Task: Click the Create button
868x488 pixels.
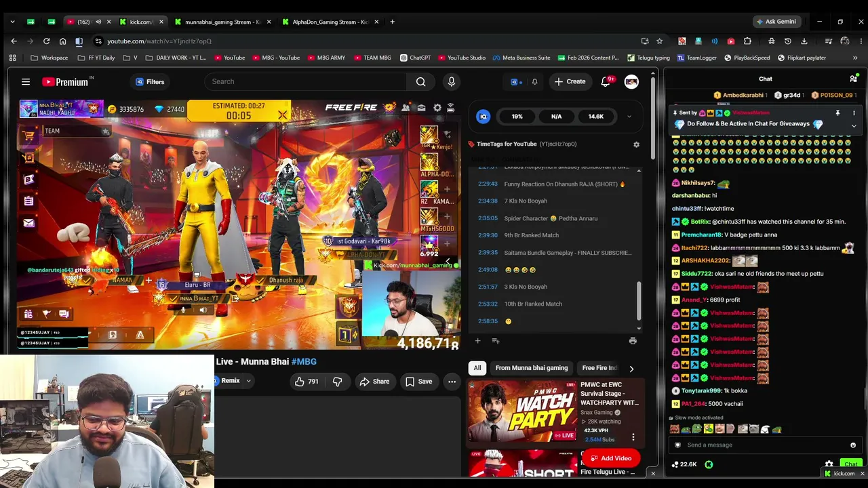Action: coord(570,82)
